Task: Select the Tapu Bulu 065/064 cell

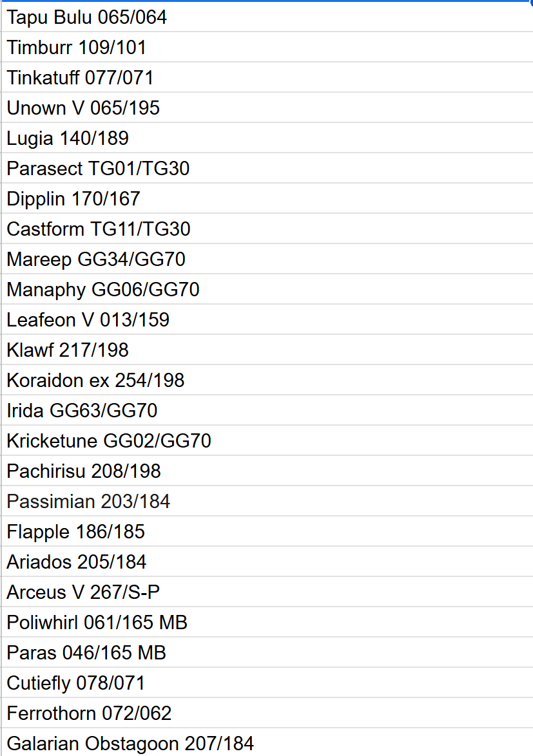Action: 87,17
